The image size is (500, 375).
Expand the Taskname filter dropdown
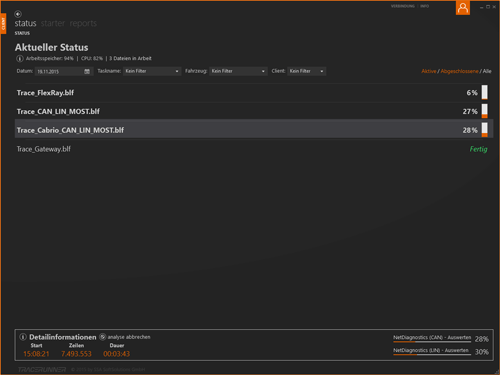pyautogui.click(x=152, y=71)
